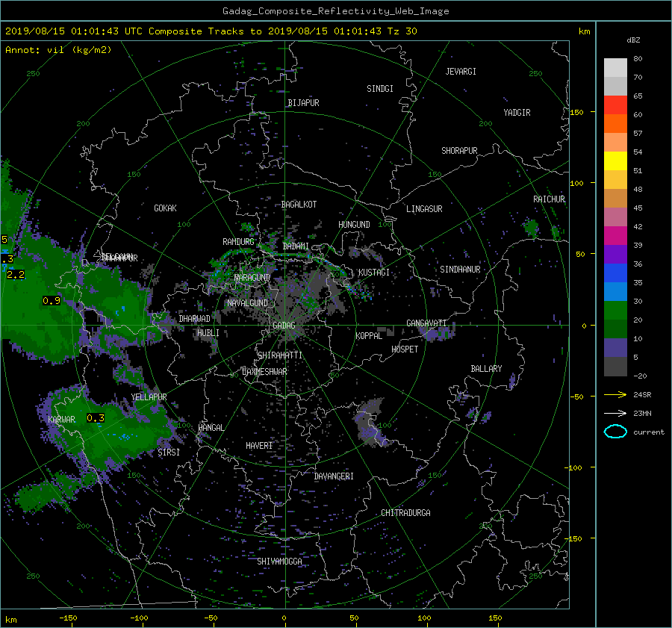This screenshot has height=628, width=672.
Task: Click the YELLAPUR city label
Action: point(149,397)
